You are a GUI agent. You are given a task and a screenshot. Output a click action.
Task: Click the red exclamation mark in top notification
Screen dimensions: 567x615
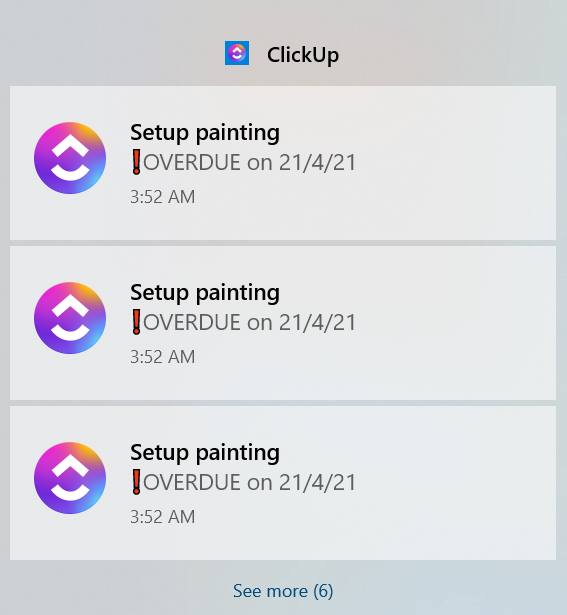point(136,162)
